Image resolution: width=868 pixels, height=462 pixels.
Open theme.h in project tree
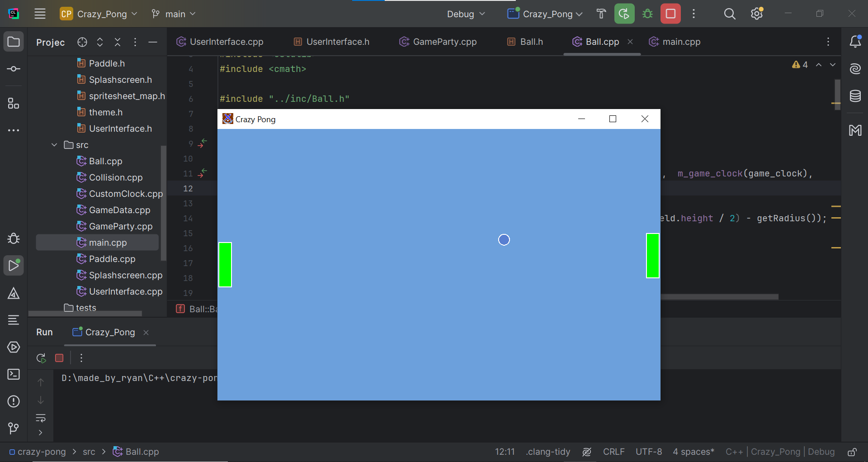tap(106, 112)
